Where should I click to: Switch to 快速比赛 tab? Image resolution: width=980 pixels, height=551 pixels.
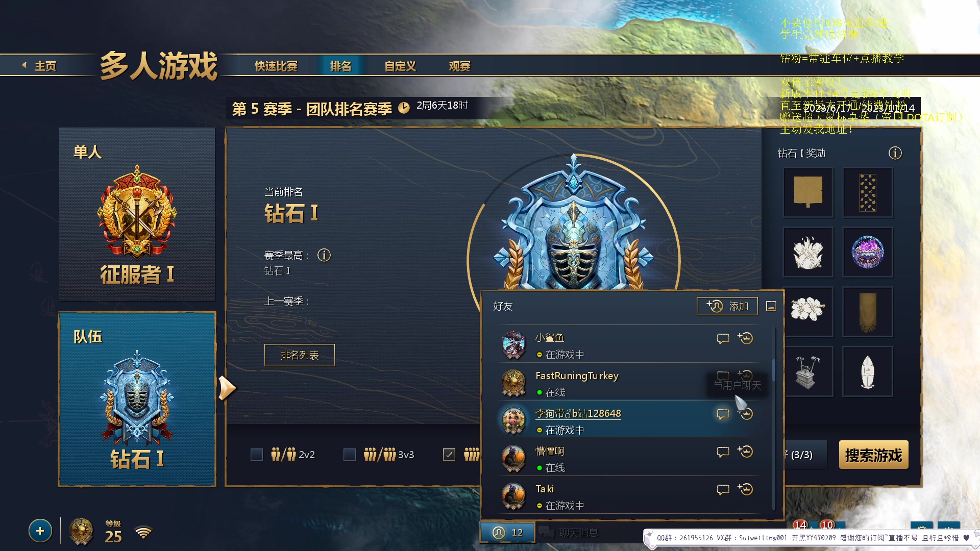coord(276,66)
